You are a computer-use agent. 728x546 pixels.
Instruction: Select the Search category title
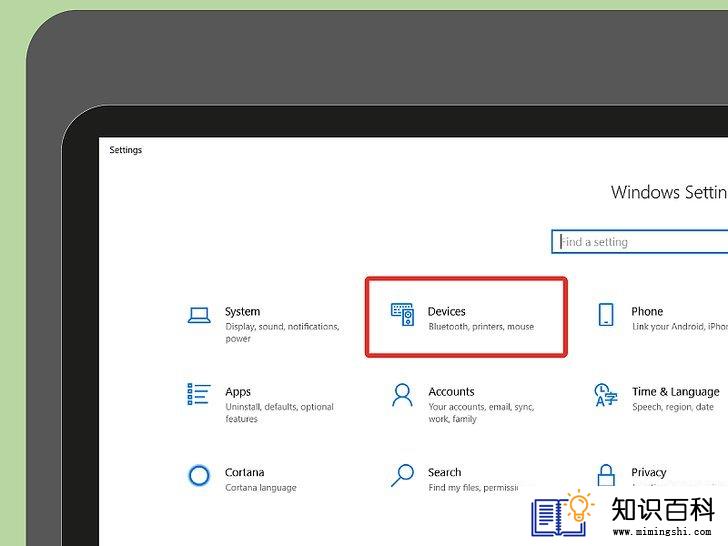click(444, 472)
